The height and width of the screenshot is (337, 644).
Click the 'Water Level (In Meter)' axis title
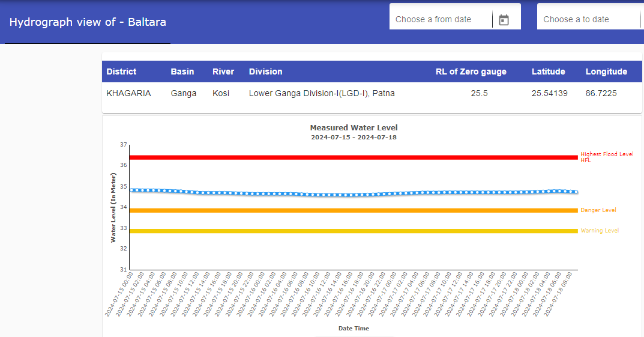[x=113, y=207]
